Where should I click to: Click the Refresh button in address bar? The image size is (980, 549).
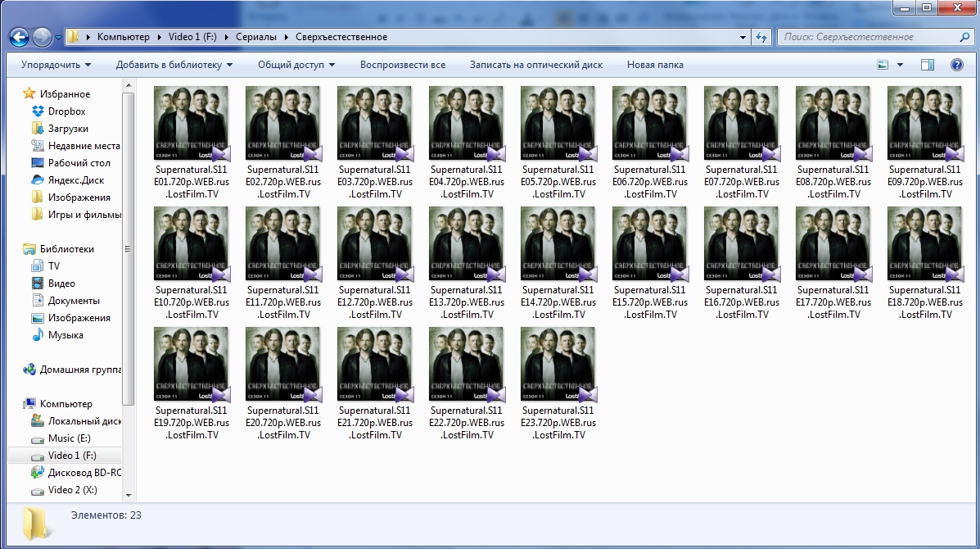[761, 37]
